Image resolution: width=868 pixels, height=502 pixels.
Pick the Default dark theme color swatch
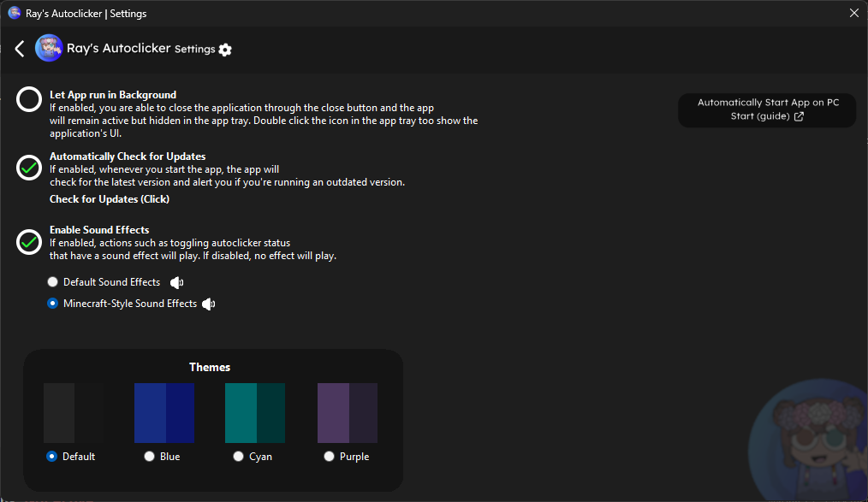point(73,413)
